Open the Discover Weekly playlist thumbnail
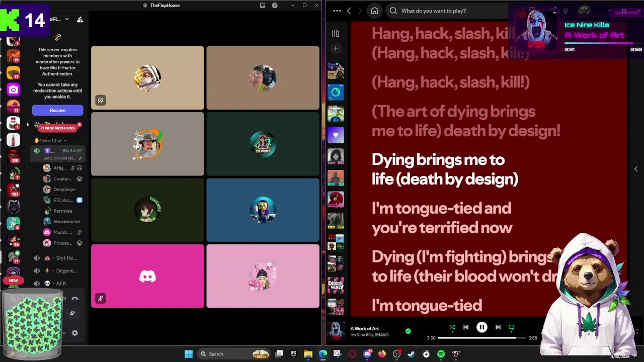The width and height of the screenshot is (644, 362). click(336, 285)
